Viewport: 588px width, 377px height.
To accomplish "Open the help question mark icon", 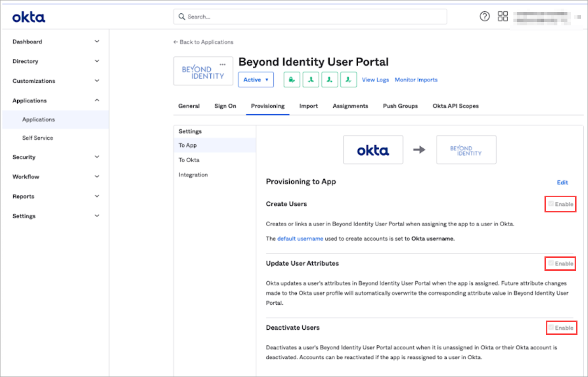I will click(x=485, y=17).
